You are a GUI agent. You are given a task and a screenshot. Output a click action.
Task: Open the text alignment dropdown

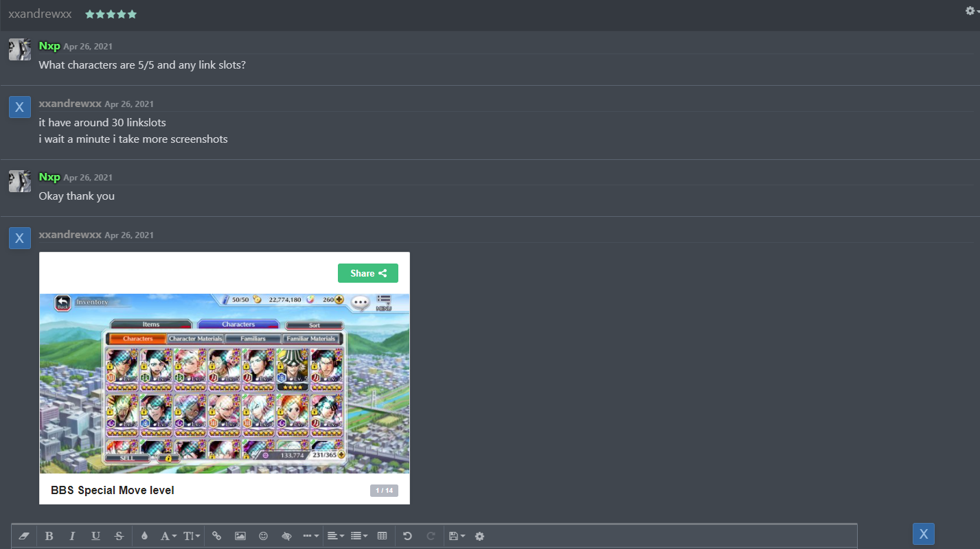click(x=335, y=536)
